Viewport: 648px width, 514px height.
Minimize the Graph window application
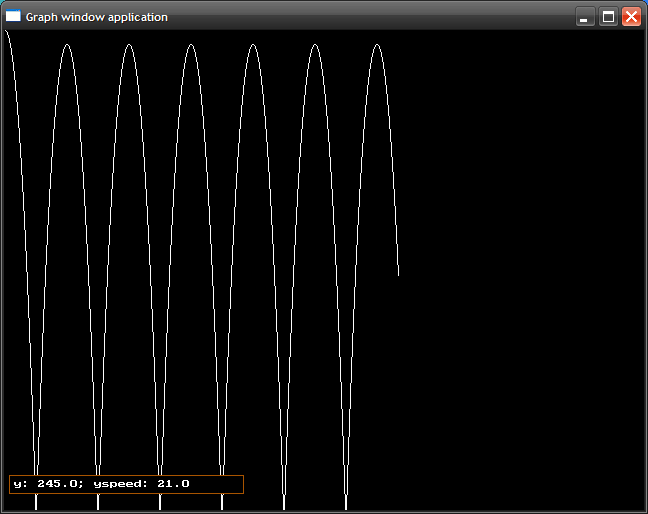(x=585, y=17)
